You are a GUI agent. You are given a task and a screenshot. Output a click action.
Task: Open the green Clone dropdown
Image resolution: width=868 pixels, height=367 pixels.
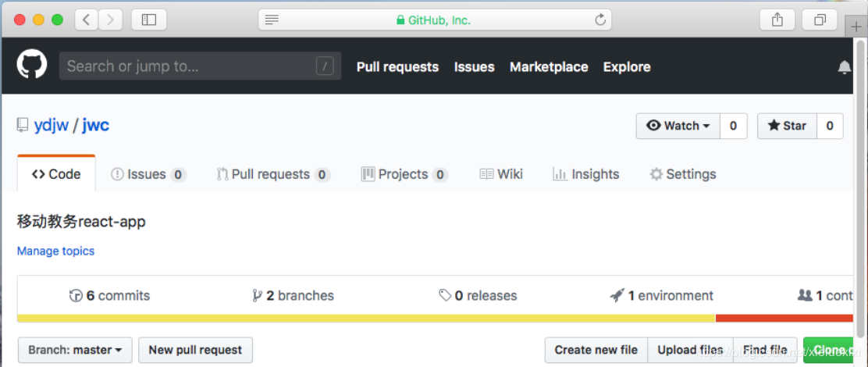pos(829,350)
